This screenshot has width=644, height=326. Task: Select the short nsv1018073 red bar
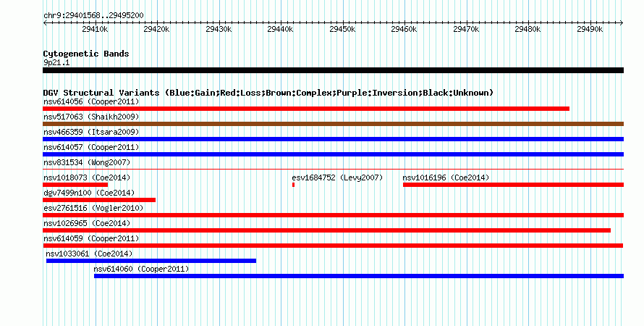click(75, 185)
